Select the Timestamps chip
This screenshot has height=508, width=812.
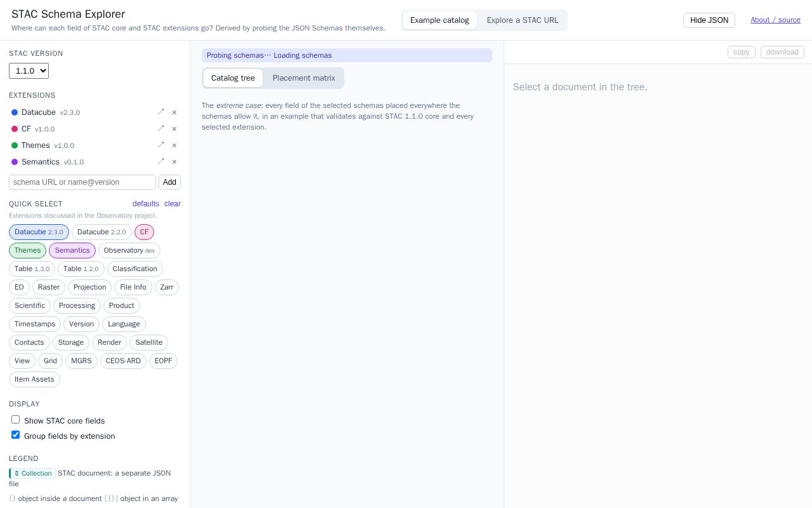click(x=35, y=324)
